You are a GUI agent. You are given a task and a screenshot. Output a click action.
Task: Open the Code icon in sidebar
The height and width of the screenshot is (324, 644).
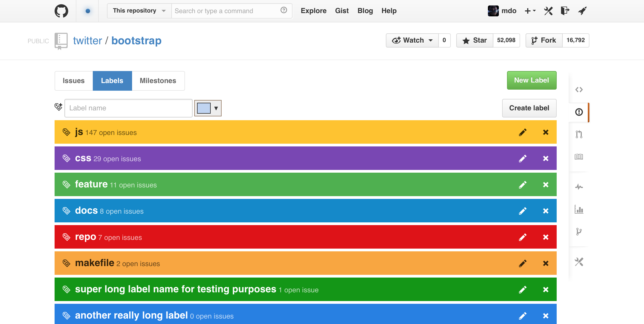click(x=579, y=90)
